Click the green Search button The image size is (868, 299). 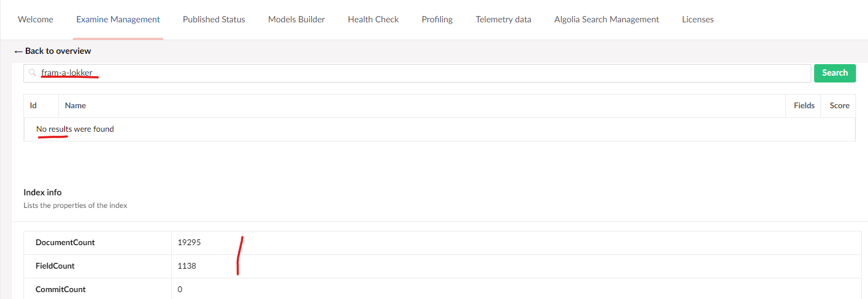point(835,73)
